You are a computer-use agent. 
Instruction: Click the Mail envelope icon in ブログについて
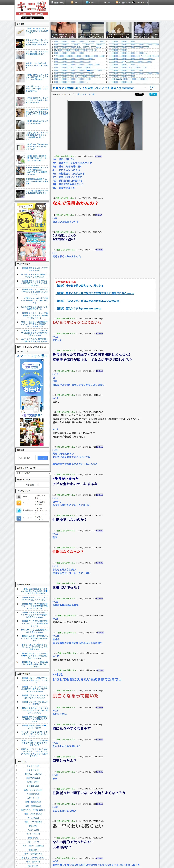[19, 497]
